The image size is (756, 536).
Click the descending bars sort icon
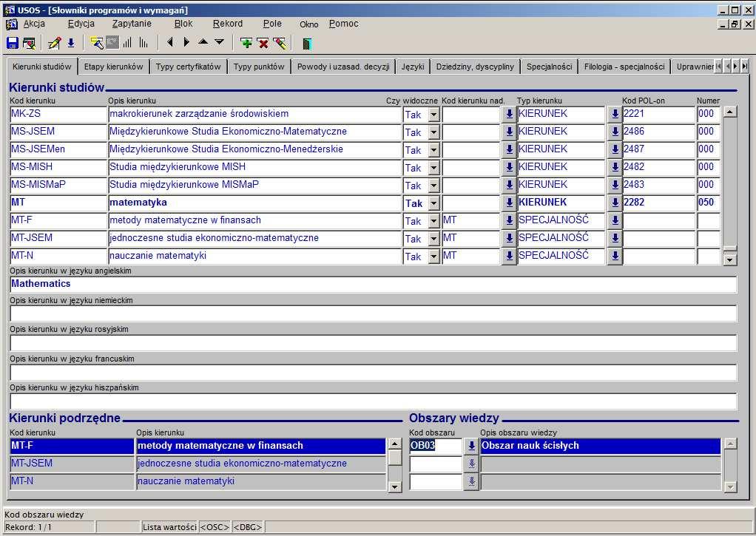[144, 44]
